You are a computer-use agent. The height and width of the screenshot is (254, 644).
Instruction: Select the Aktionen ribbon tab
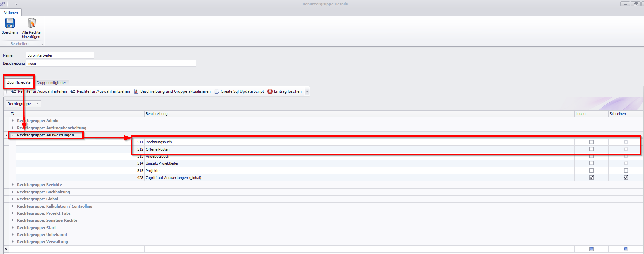[11, 13]
